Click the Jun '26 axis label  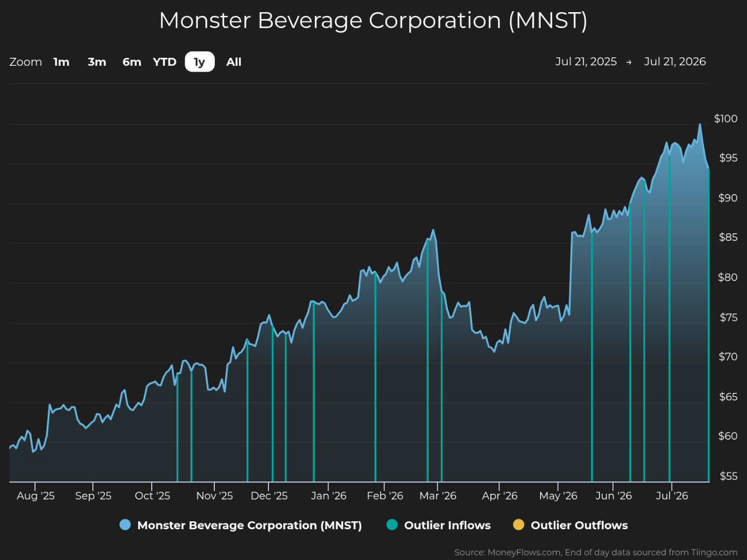tap(613, 496)
